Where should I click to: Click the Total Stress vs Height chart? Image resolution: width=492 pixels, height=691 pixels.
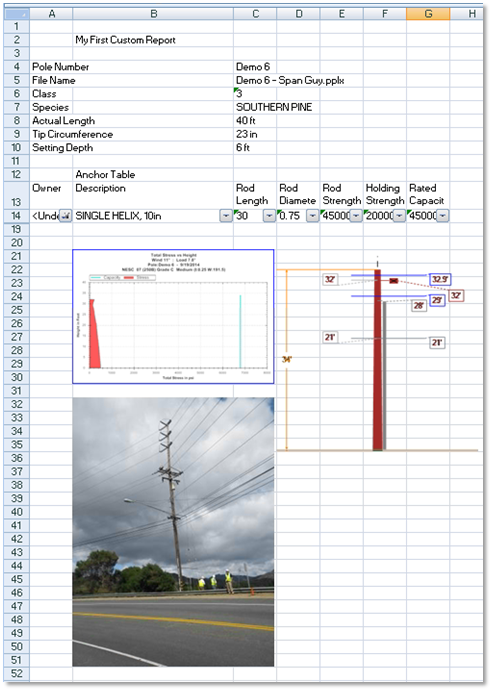[173, 316]
